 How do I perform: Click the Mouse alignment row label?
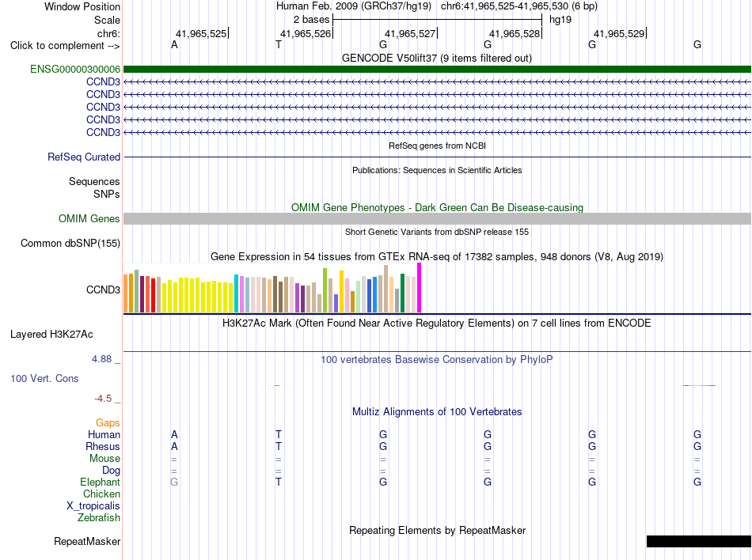point(104,459)
